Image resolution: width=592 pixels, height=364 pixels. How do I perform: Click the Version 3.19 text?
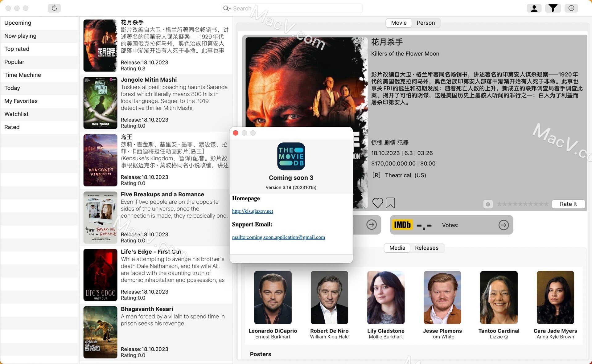point(291,187)
